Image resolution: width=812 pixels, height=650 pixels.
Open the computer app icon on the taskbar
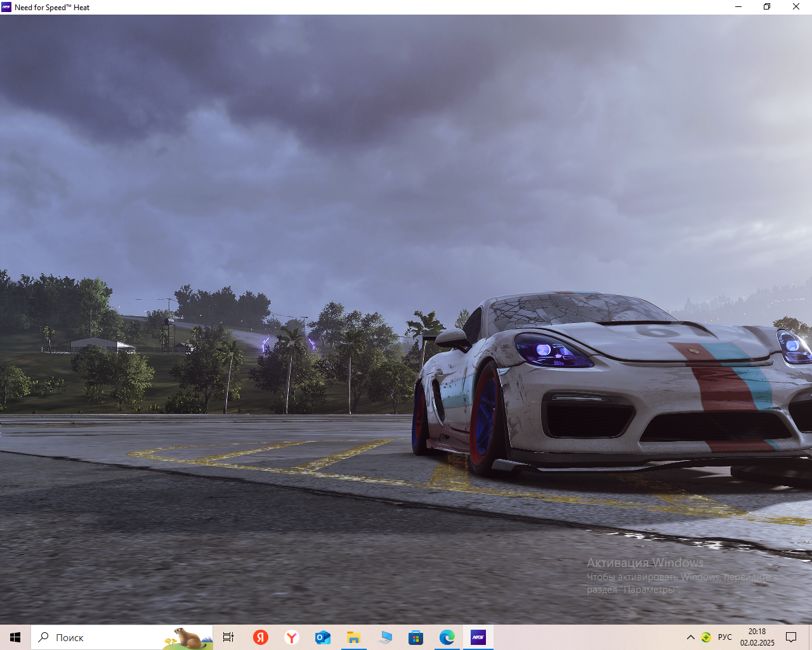click(385, 637)
